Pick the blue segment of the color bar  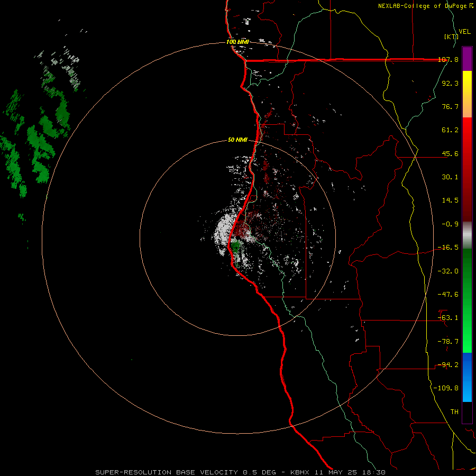(467, 377)
